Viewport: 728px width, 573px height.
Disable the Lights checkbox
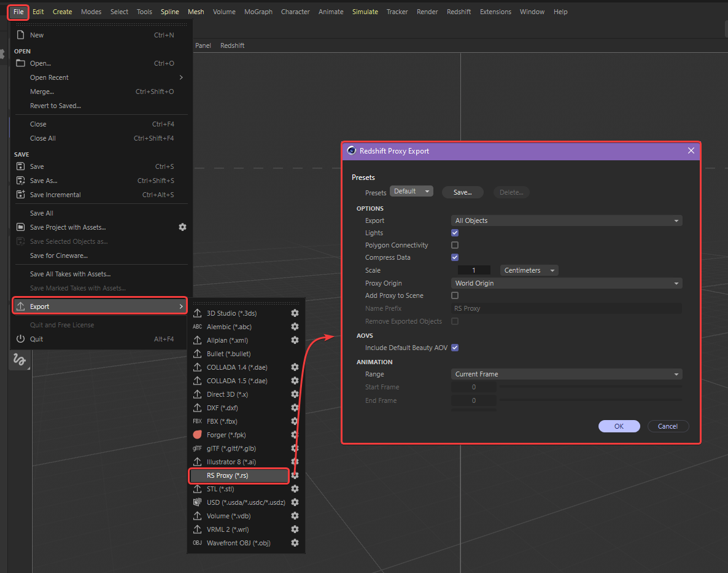click(x=455, y=233)
